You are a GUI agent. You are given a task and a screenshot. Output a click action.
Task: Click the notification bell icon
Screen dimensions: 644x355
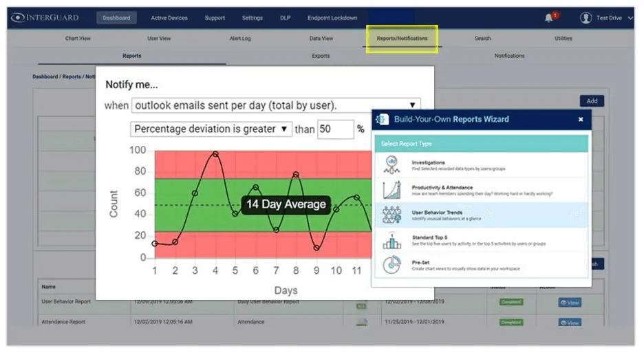pyautogui.click(x=548, y=18)
